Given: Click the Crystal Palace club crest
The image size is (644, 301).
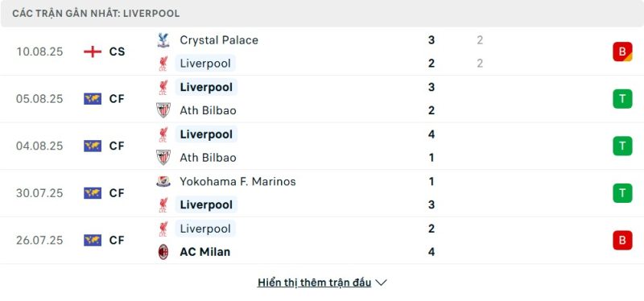Looking at the screenshot, I should coord(163,40).
